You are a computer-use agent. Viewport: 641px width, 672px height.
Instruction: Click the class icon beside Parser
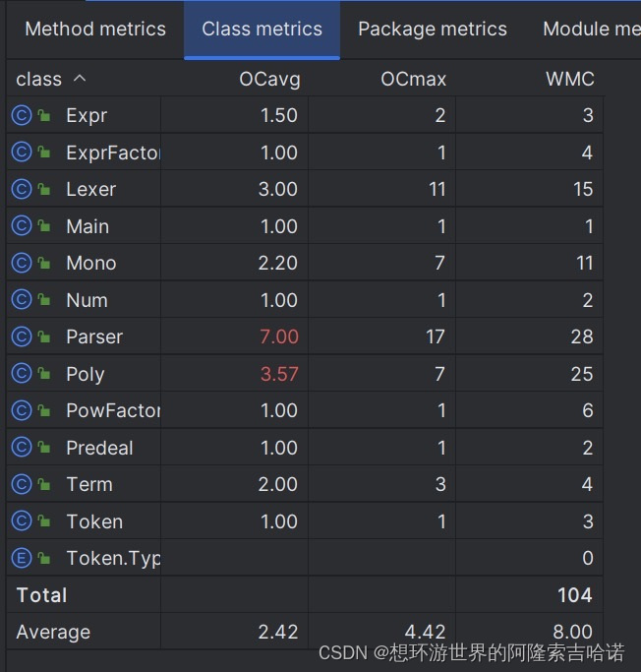22,336
